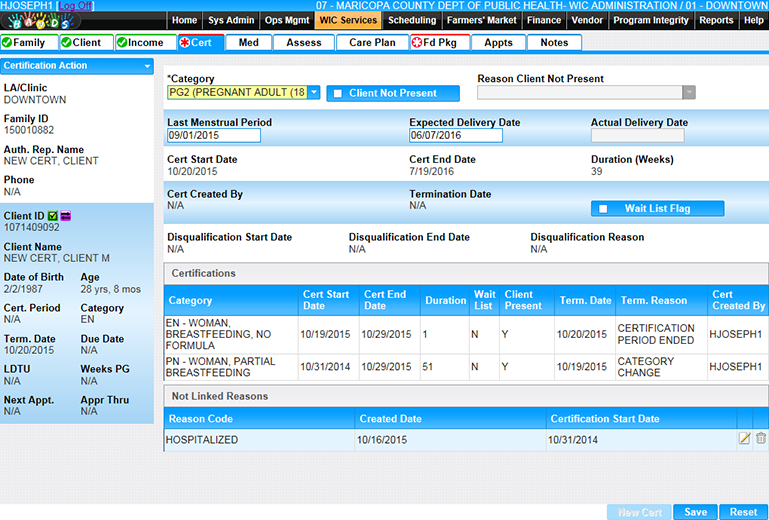Click the Log Off link

tap(78, 6)
